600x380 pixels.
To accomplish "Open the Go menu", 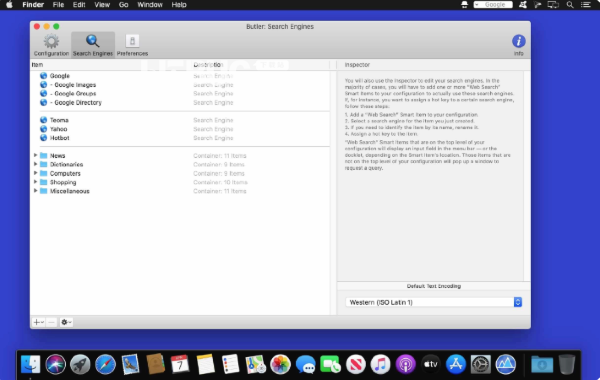I will (x=123, y=5).
